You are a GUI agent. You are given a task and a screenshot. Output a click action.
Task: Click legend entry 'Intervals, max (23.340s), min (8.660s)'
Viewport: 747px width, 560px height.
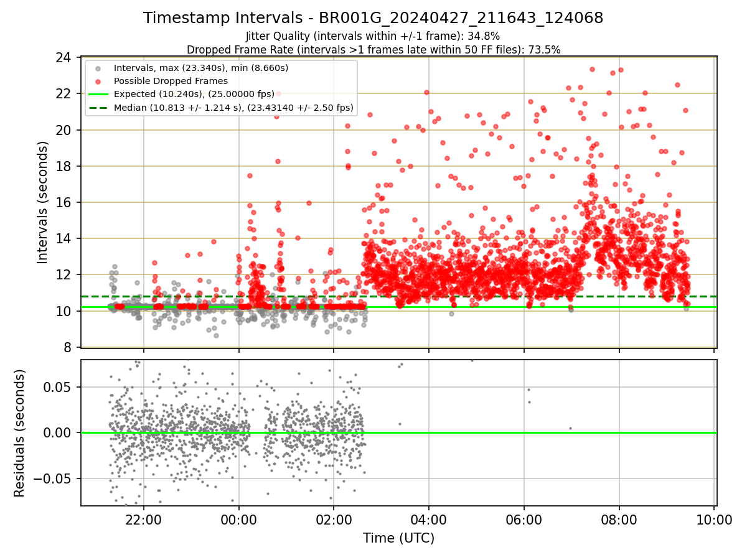point(201,67)
